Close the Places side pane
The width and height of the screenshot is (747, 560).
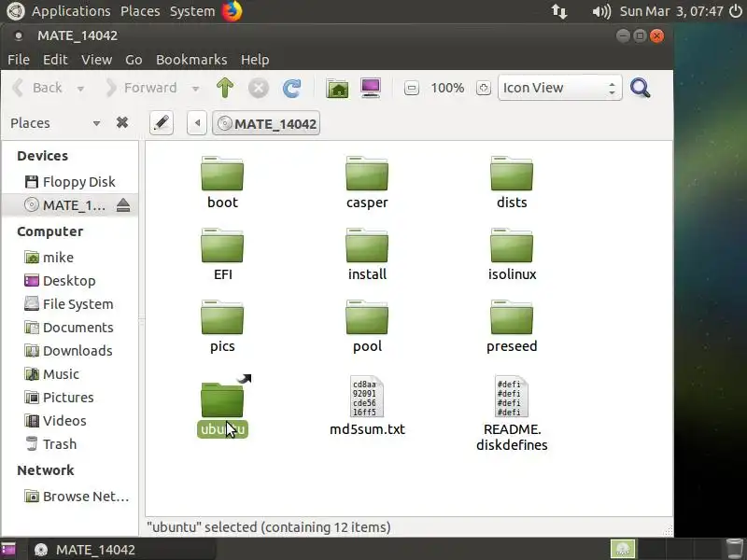[122, 123]
